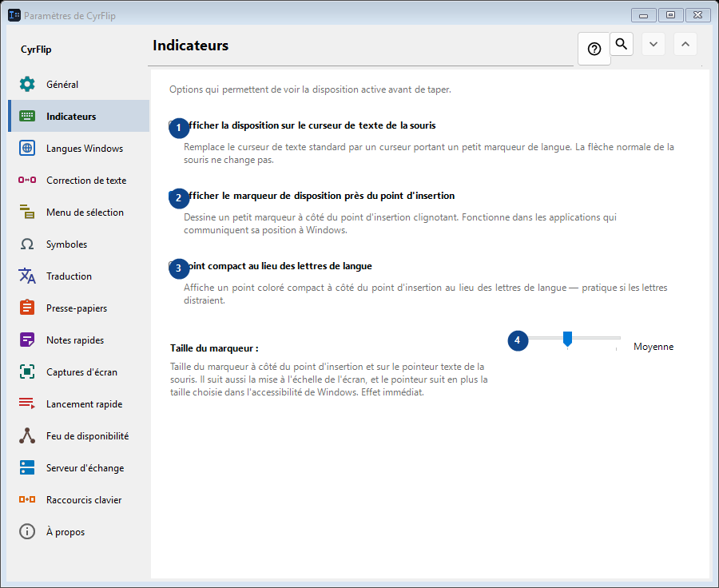Click the Taille du marqueur label
This screenshot has width=719, height=588.
214,348
